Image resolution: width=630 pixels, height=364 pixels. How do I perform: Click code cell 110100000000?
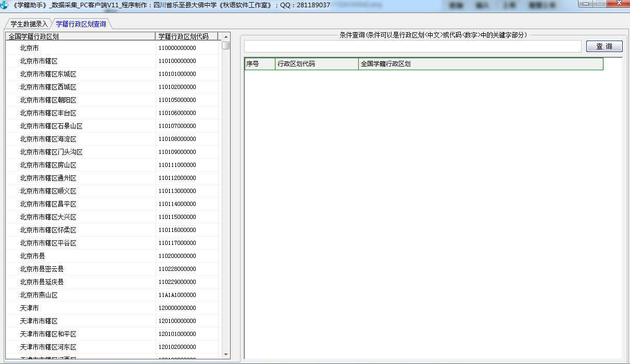coord(187,61)
